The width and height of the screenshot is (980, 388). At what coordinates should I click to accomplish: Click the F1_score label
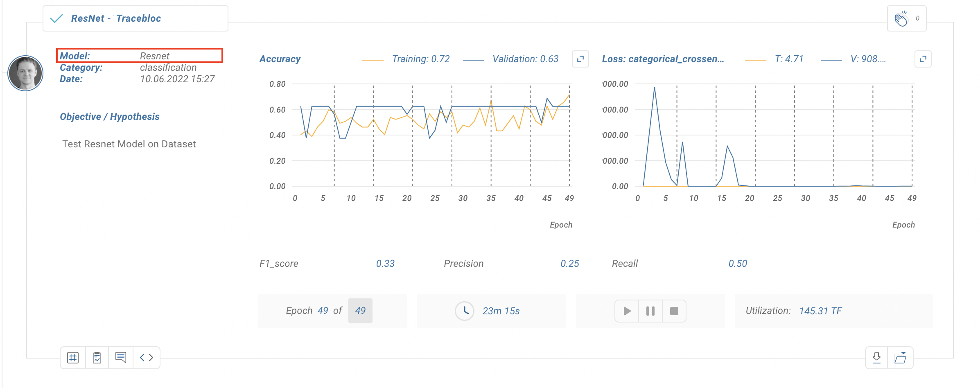pos(279,264)
